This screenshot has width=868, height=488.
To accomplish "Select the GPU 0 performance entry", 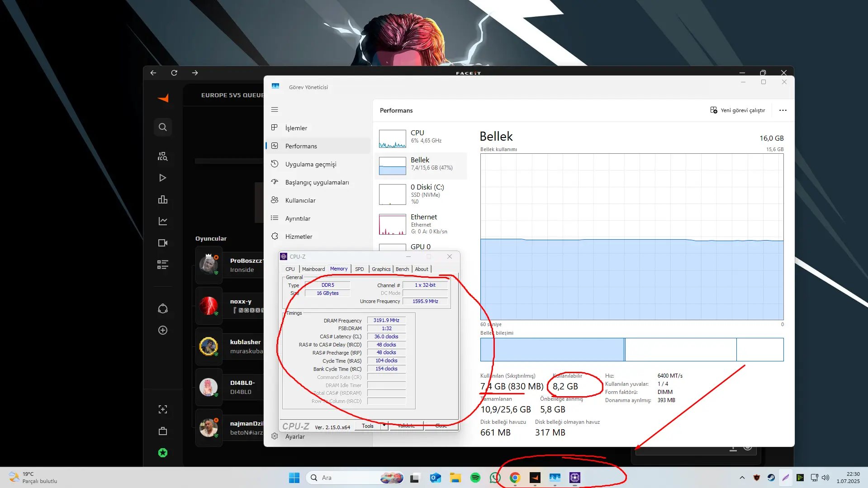I will click(x=421, y=247).
